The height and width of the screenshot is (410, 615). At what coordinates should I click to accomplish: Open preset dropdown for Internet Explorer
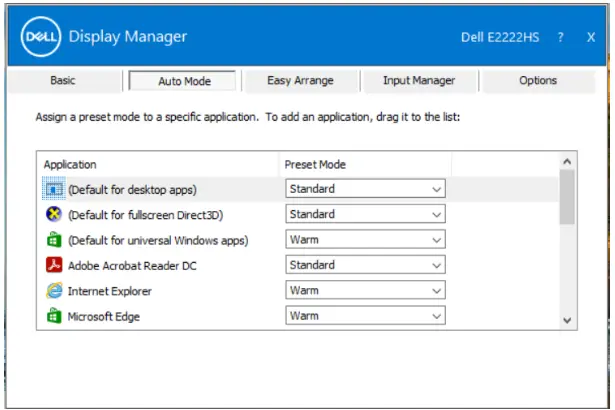pyautogui.click(x=366, y=290)
